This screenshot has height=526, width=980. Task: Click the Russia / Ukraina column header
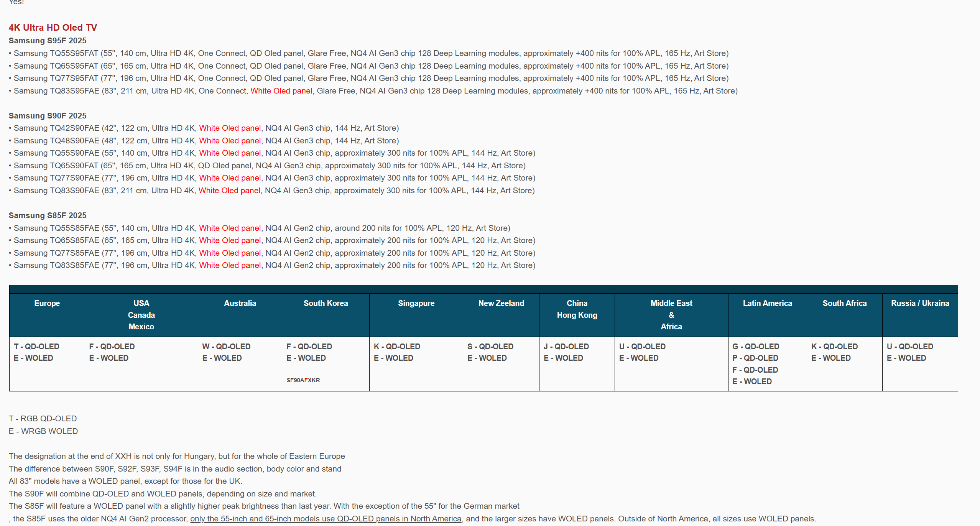pyautogui.click(x=920, y=303)
